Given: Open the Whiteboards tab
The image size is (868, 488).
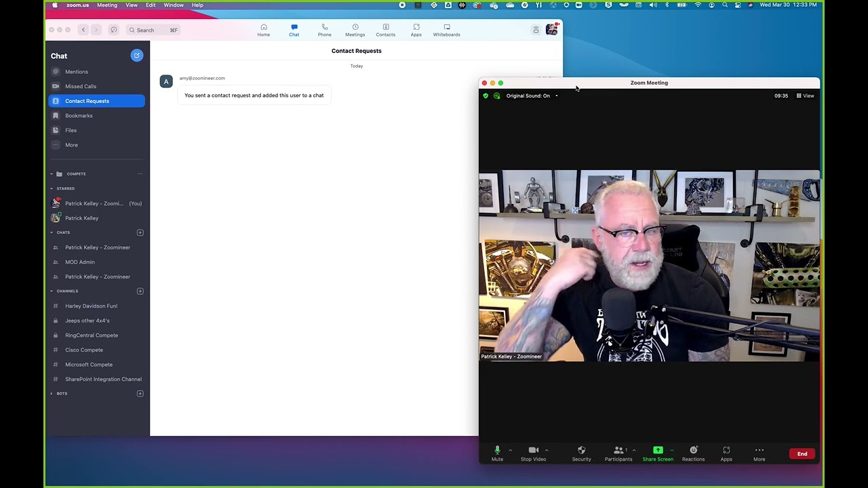Looking at the screenshot, I should (x=446, y=30).
